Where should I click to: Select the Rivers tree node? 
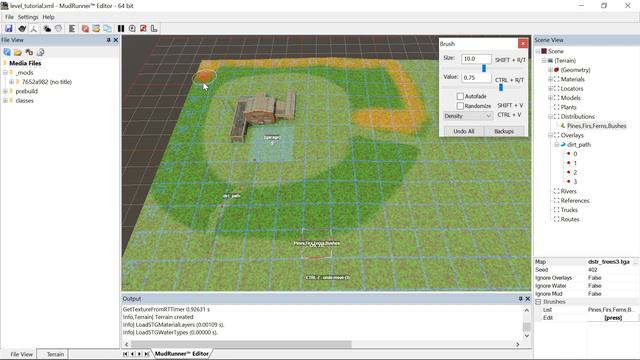click(x=568, y=191)
